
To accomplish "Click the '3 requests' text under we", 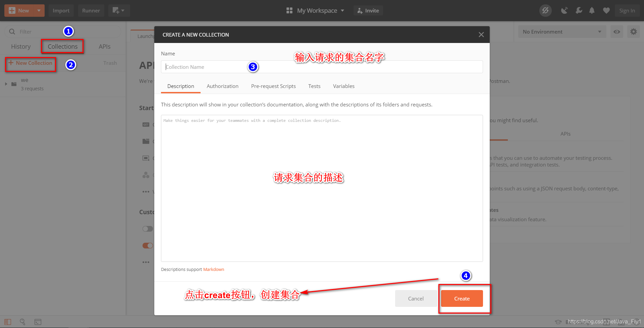I will pyautogui.click(x=32, y=89).
